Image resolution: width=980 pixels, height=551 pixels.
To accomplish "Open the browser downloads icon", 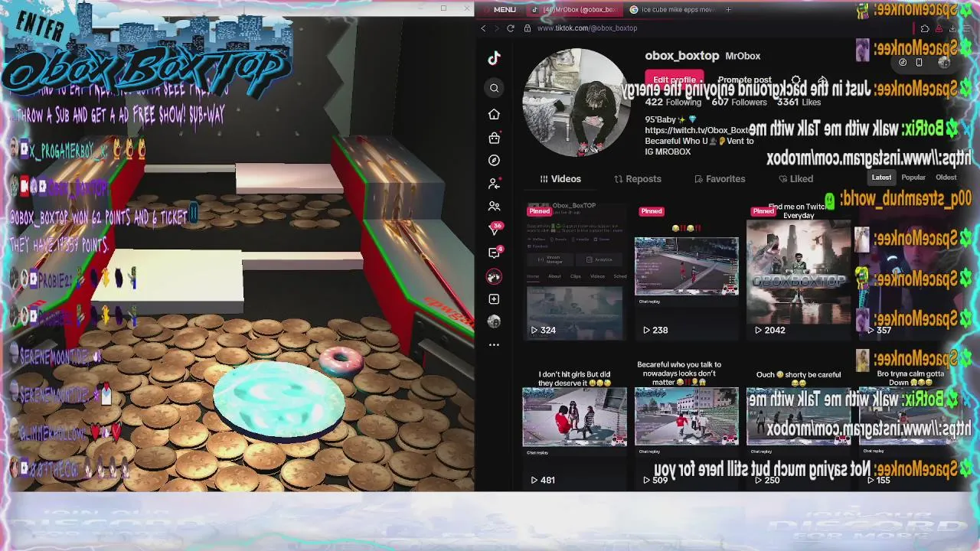I will click(x=952, y=28).
